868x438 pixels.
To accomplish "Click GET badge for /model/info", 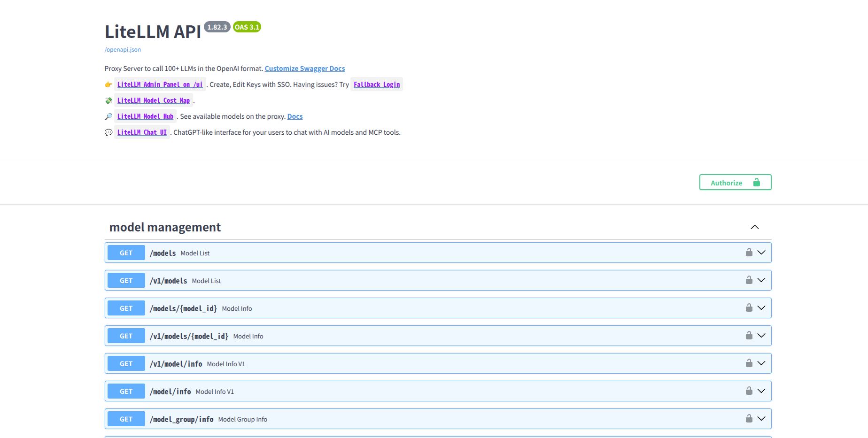I will coord(126,391).
